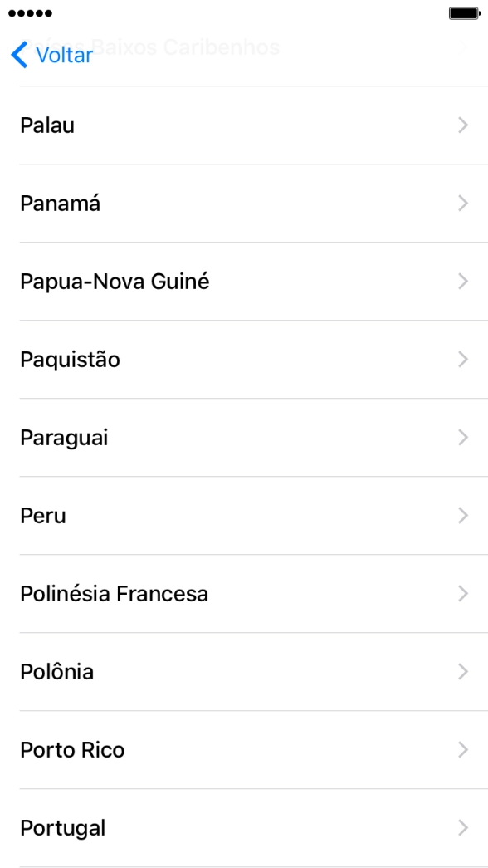488x868 pixels.
Task: Tap the chevron next to Portugal
Action: [x=464, y=827]
